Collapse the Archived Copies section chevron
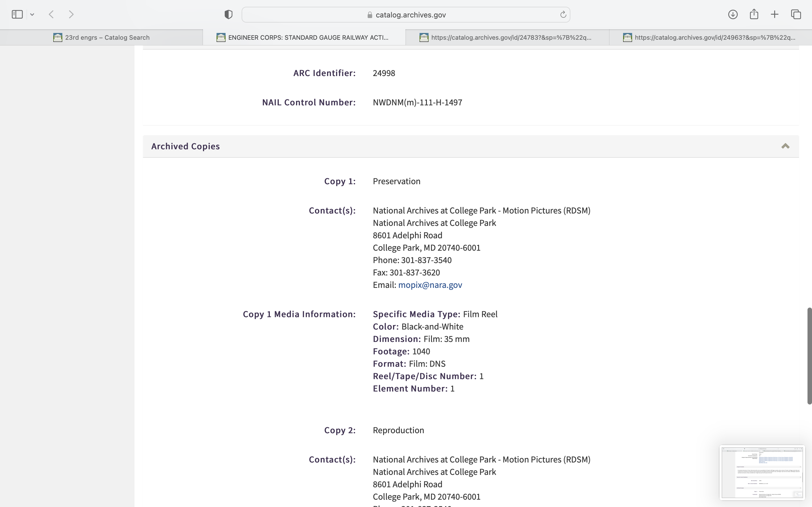Image resolution: width=812 pixels, height=507 pixels. [785, 146]
